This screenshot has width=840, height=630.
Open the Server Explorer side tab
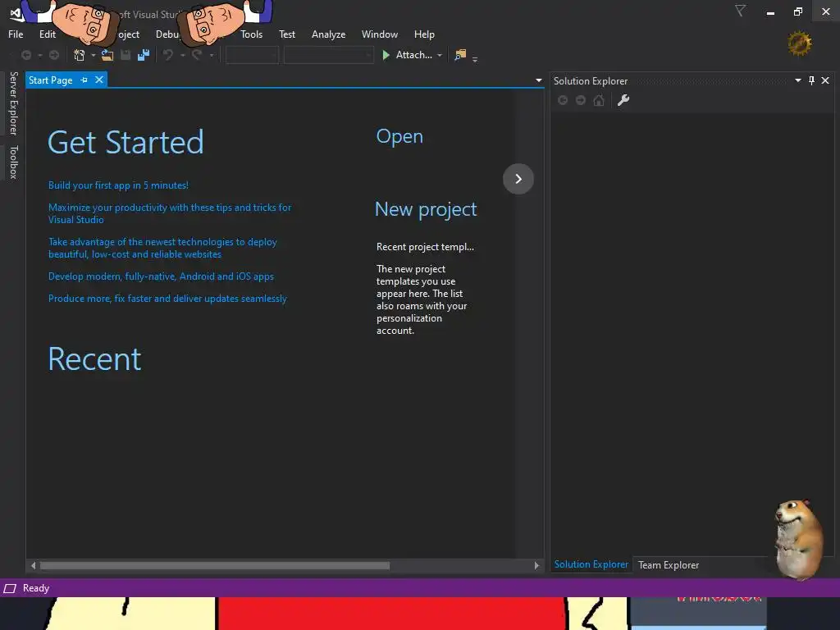[x=14, y=103]
